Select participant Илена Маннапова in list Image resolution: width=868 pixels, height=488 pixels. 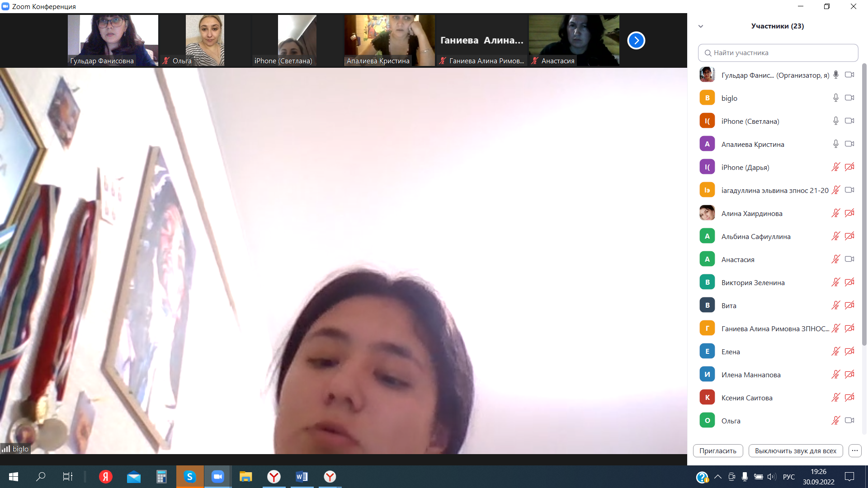(x=750, y=375)
